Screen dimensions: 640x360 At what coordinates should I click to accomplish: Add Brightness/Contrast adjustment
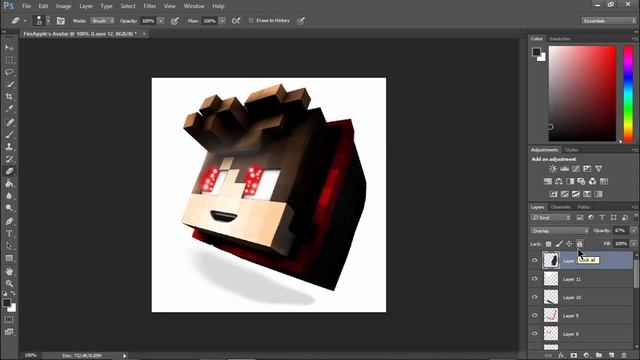point(553,169)
